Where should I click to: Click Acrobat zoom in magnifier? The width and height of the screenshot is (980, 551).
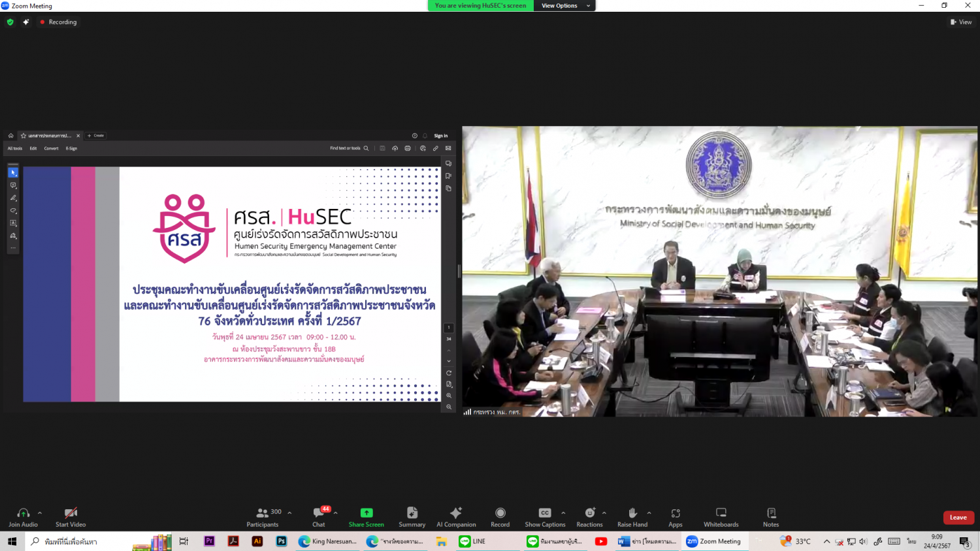pos(449,396)
